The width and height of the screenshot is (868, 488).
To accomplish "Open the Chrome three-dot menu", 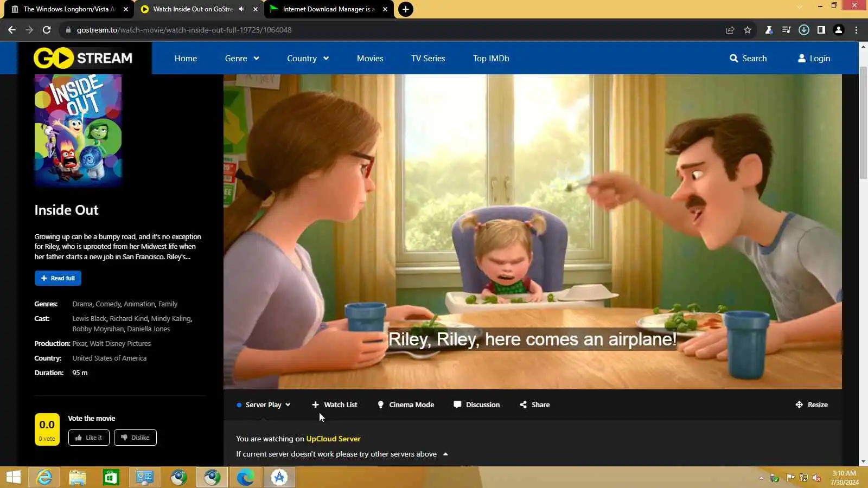I will [857, 30].
